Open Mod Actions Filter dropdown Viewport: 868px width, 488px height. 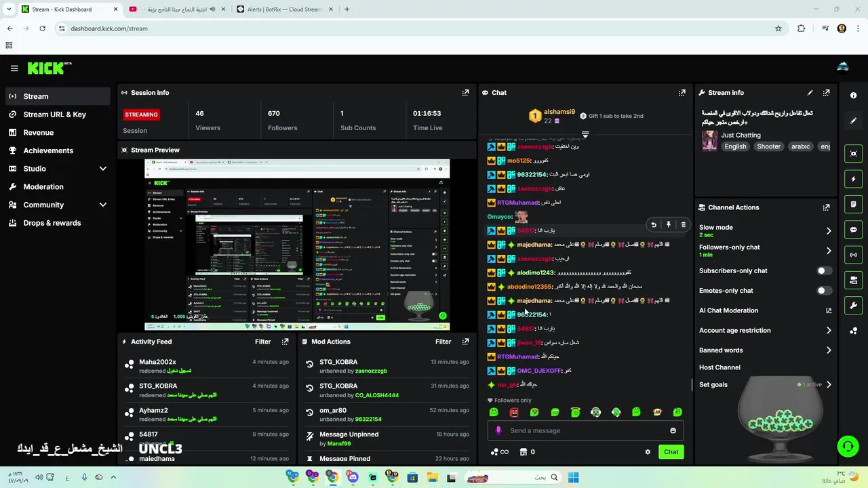(443, 342)
